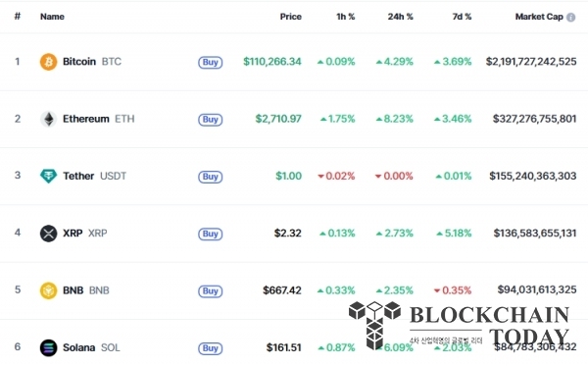Click the Tether logo icon
588x366 pixels.
(x=48, y=176)
